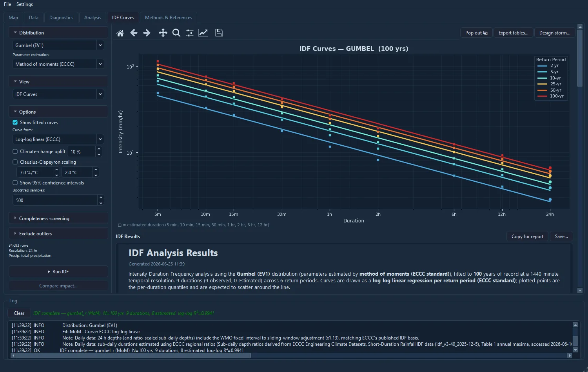Click the 2-yr legend line swatch
Image resolution: width=588 pixels, height=372 pixels.
(543, 66)
